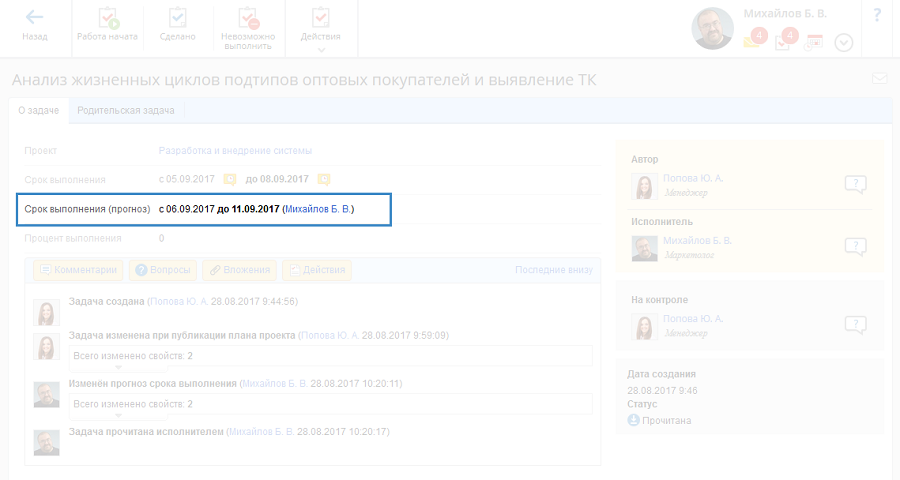Toggle the Вопросы filter button
The width and height of the screenshot is (900, 480).
[162, 270]
